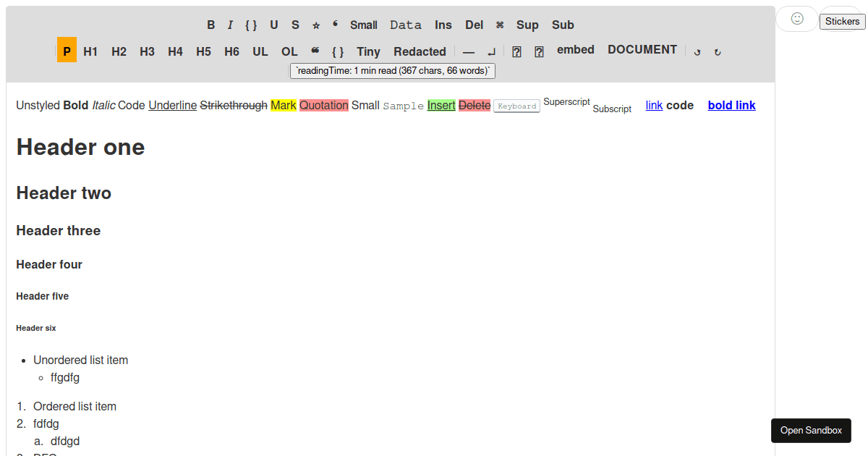The height and width of the screenshot is (456, 868).
Task: Follow the blue bold link in the text
Action: (731, 105)
